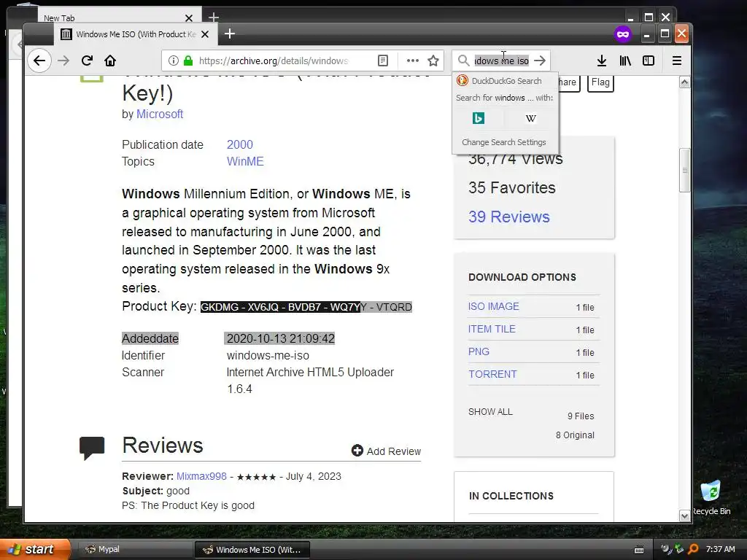Image resolution: width=747 pixels, height=560 pixels.
Task: Click SHOW ALL files link
Action: (490, 412)
